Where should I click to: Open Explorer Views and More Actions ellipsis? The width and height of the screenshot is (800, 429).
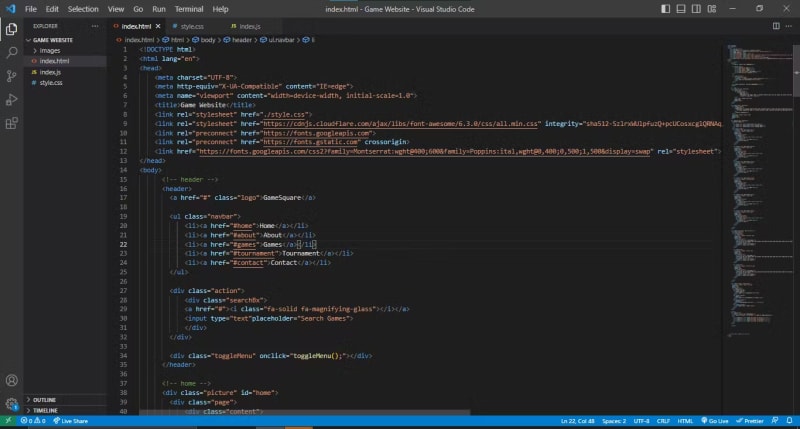point(95,26)
